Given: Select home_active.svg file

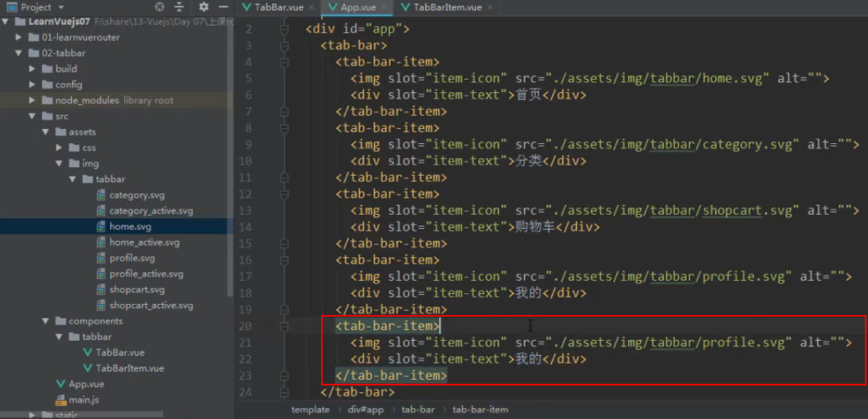Looking at the screenshot, I should [145, 242].
